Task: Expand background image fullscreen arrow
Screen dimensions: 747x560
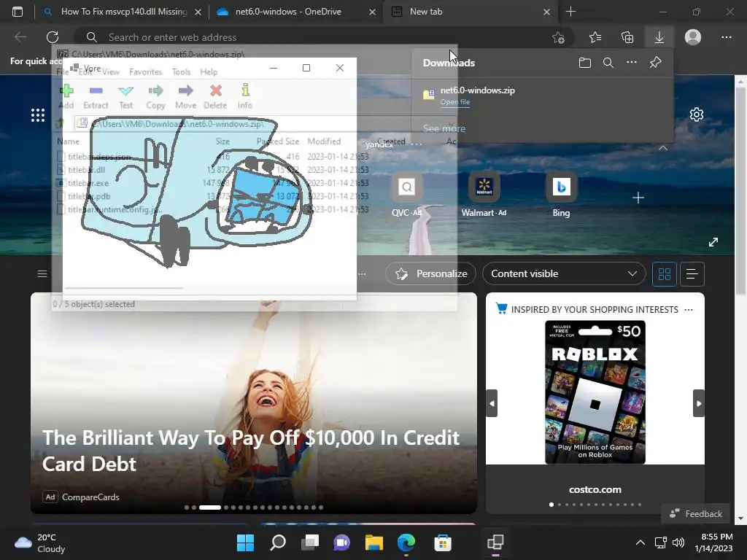Action: tap(713, 242)
